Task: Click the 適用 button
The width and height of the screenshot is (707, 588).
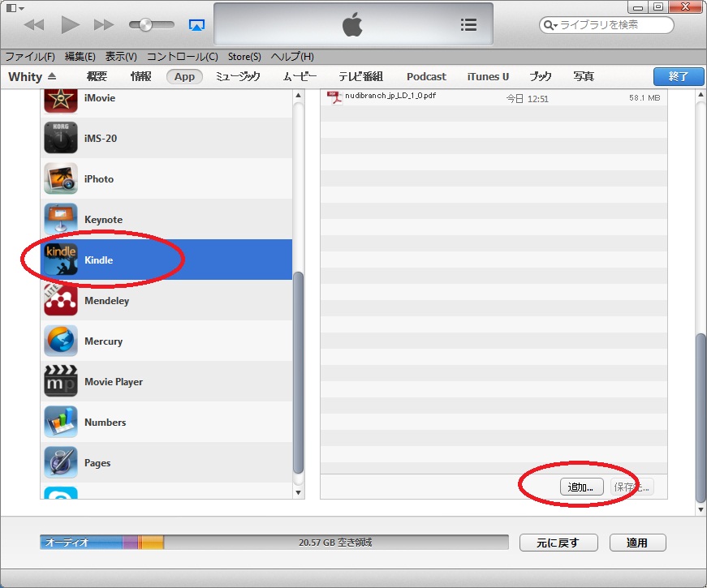Action: point(637,543)
